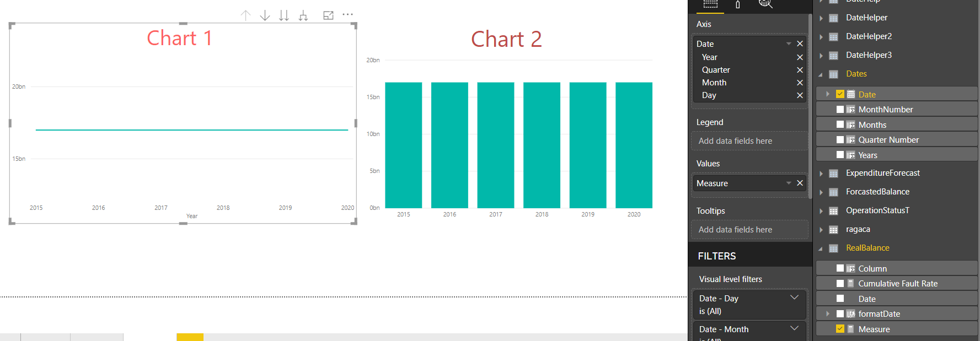Viewport: 980px width, 341px height.
Task: Expand all down one level icon
Action: point(303,15)
